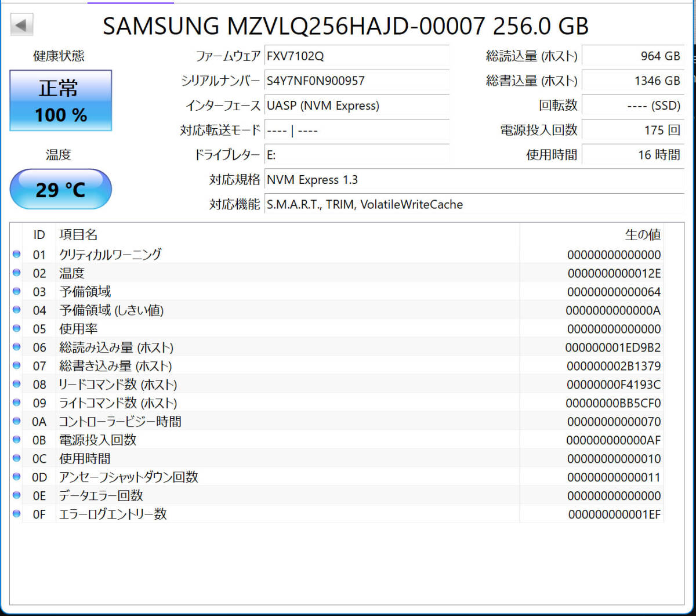Click the NVM Express 1.3 standard field
This screenshot has width=696, height=616.
pyautogui.click(x=474, y=180)
